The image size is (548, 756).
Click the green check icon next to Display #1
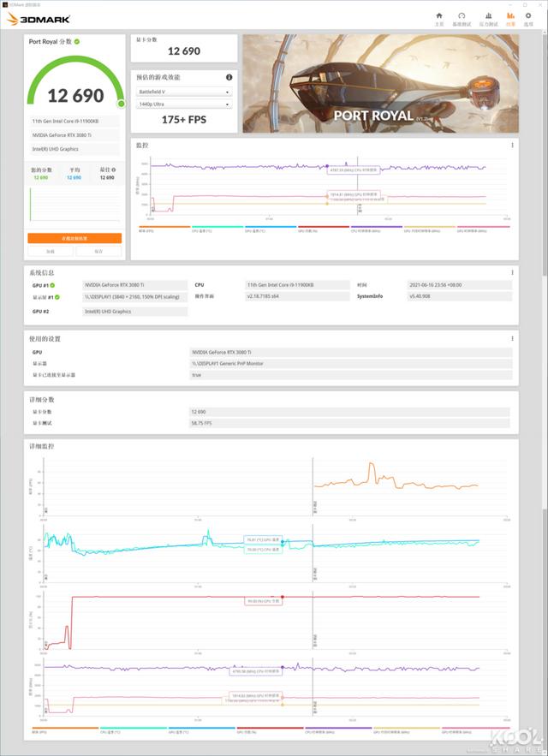coord(57,297)
